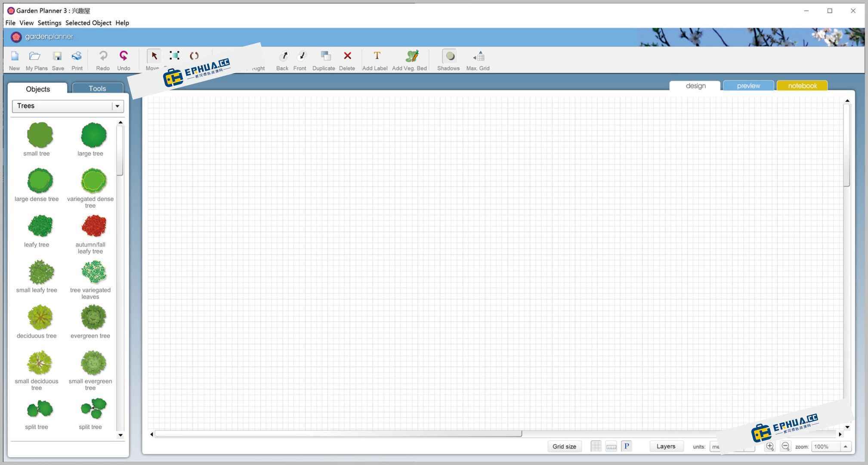Click the zoom in magnifier

click(x=770, y=446)
